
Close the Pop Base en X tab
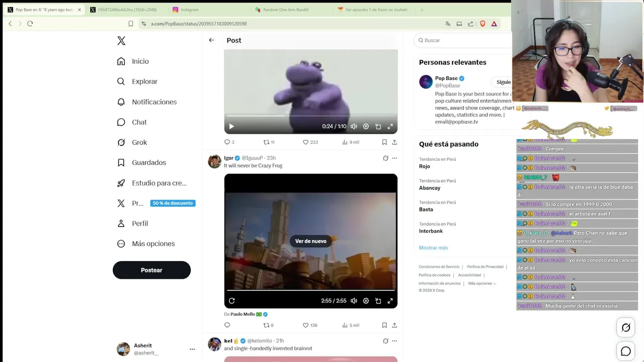tap(79, 10)
